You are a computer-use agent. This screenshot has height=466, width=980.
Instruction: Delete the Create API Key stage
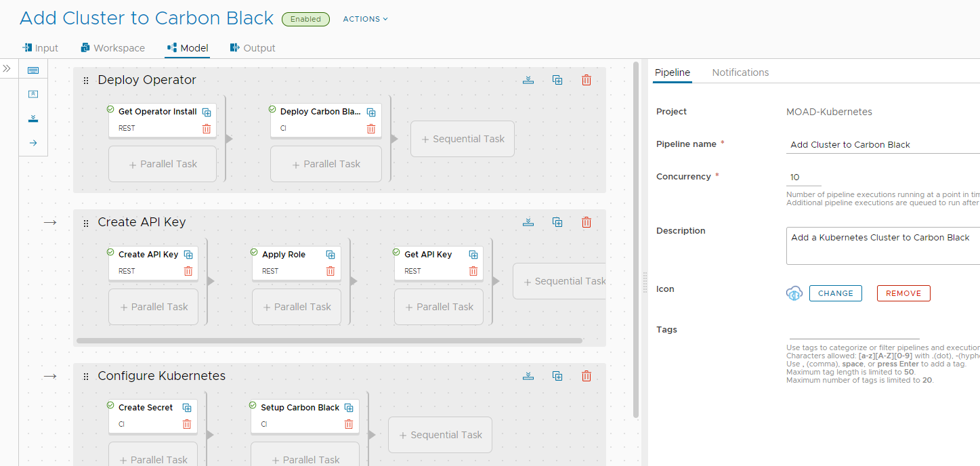click(x=587, y=222)
